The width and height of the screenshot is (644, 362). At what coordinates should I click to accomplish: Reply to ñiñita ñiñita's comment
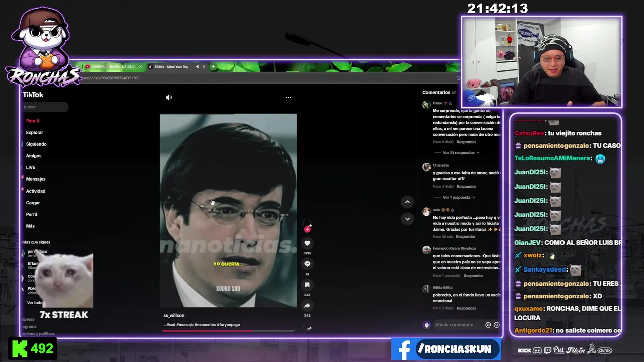[466, 308]
